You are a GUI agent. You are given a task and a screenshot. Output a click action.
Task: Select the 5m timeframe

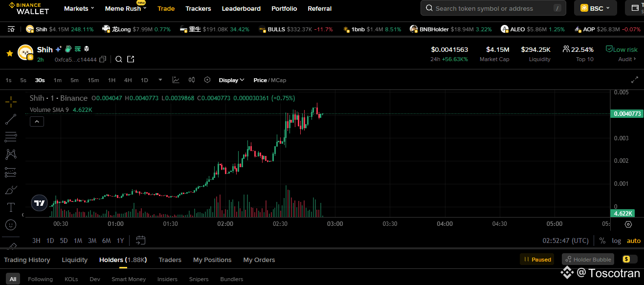point(74,80)
